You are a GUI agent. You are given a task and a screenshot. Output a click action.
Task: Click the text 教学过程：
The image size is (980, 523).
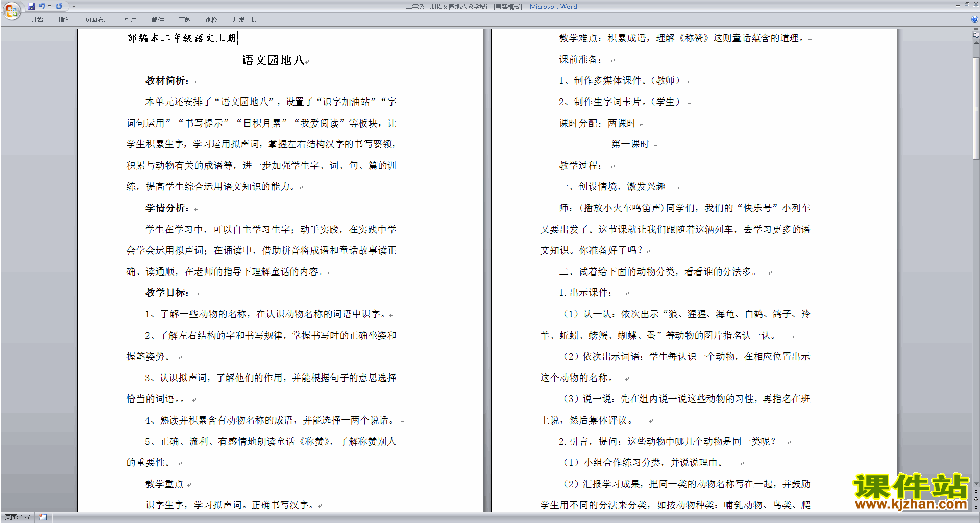click(580, 166)
